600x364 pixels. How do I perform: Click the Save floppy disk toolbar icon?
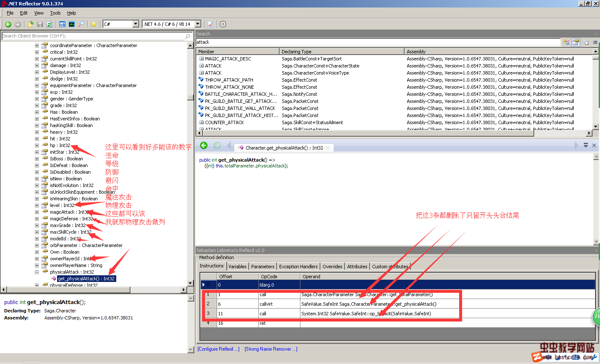40,24
